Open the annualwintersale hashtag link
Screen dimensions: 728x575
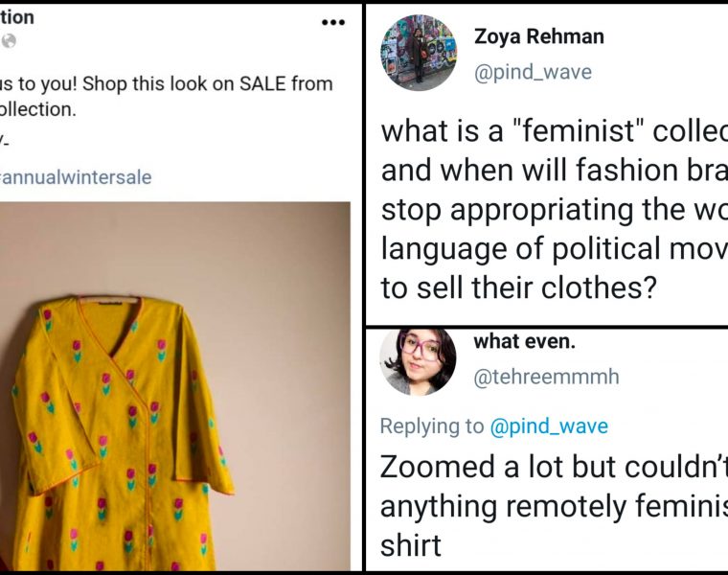(x=77, y=177)
